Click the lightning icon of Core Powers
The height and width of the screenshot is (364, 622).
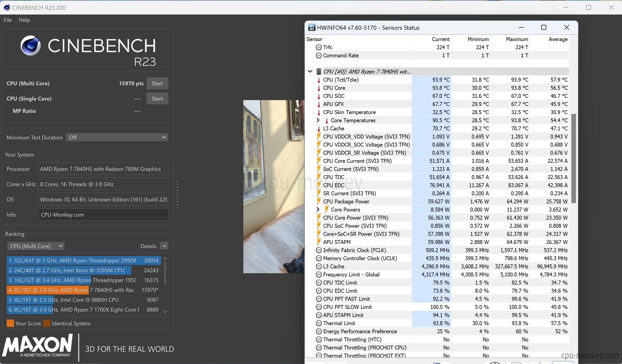tap(327, 210)
